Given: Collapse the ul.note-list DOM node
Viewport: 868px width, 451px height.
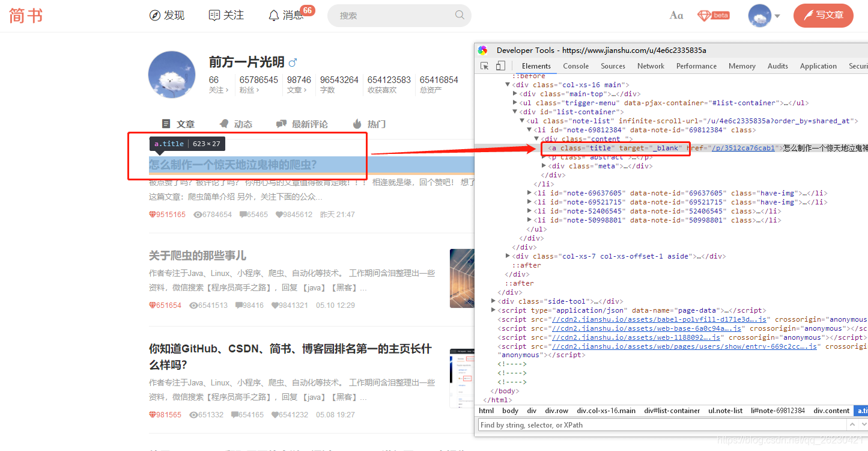Looking at the screenshot, I should 521,120.
